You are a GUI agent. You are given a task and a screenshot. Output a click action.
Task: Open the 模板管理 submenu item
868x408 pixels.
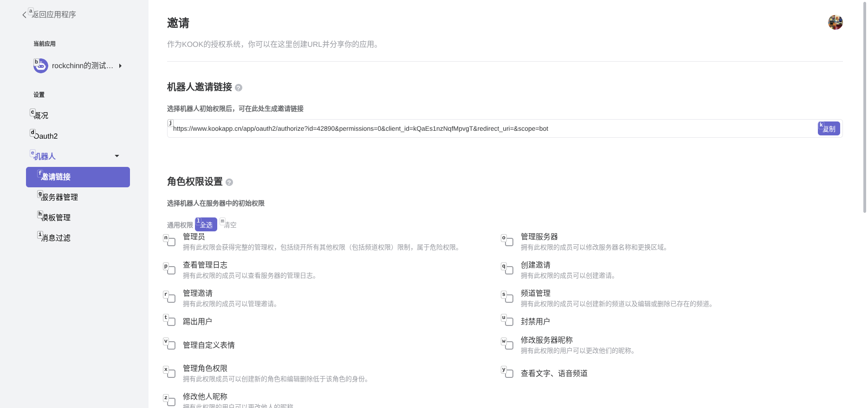coord(56,217)
